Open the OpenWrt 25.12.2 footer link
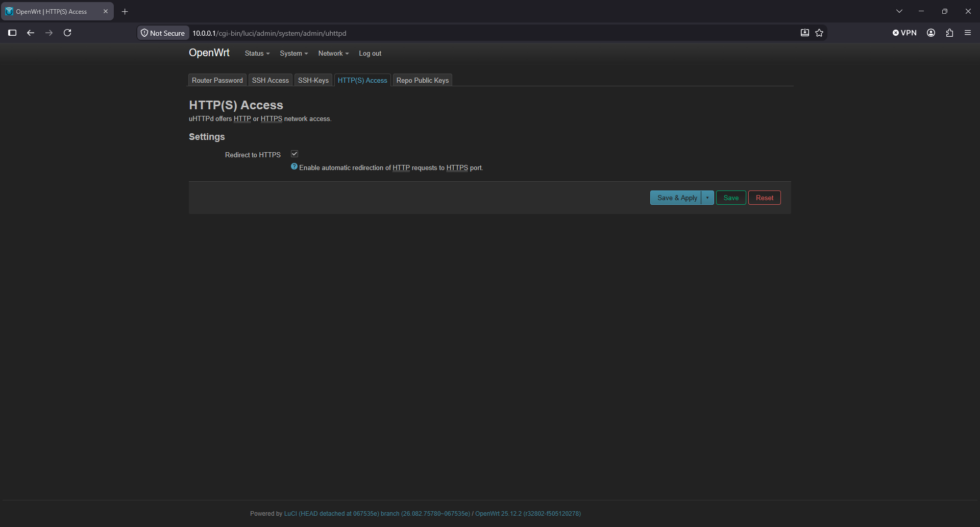 (528, 514)
